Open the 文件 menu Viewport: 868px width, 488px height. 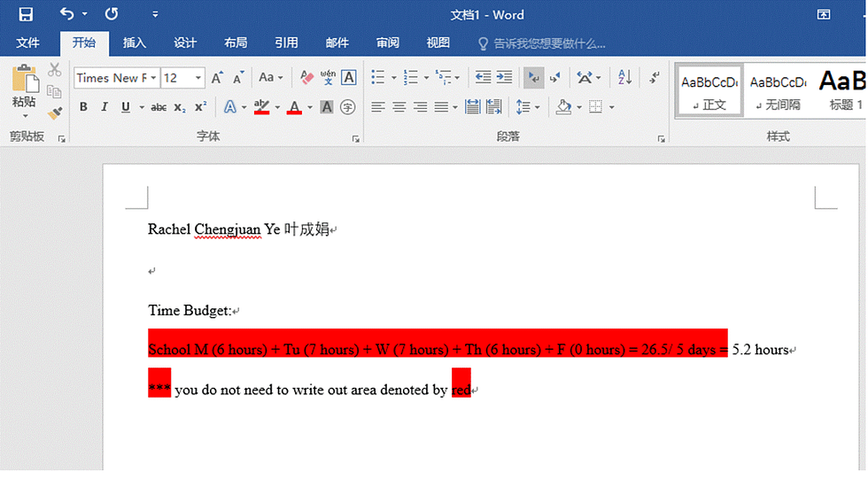pyautogui.click(x=28, y=43)
